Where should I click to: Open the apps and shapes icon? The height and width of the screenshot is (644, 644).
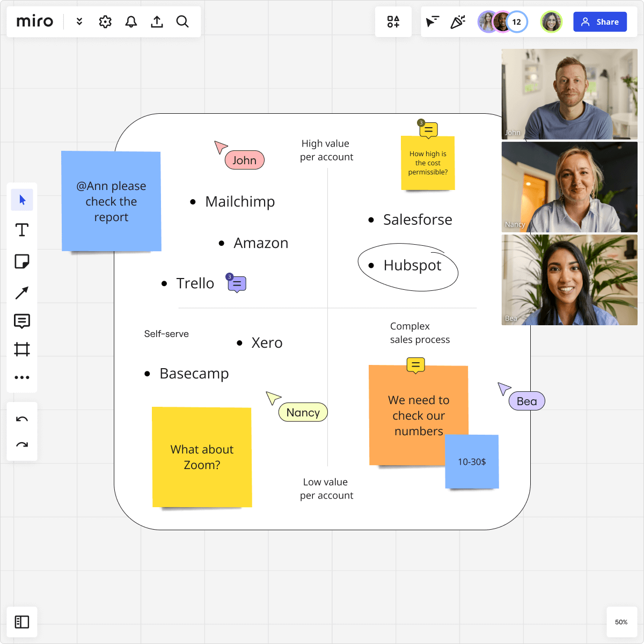393,21
